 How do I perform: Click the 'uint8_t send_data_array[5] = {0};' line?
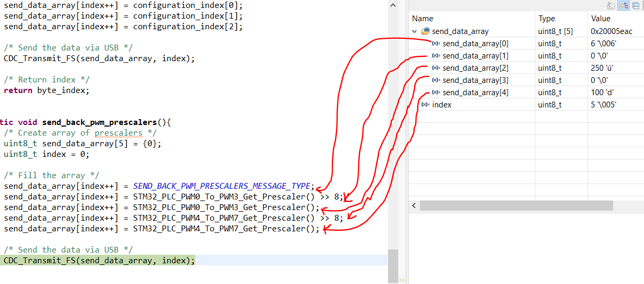click(82, 144)
